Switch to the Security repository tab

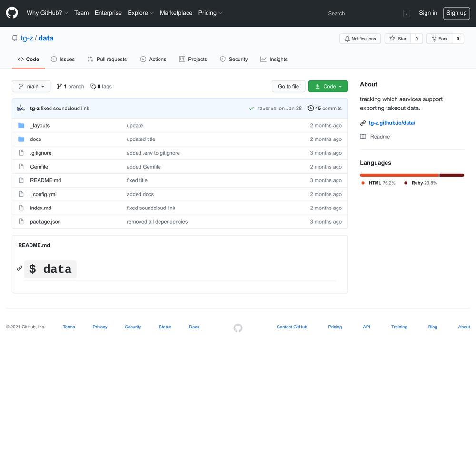[x=234, y=59]
